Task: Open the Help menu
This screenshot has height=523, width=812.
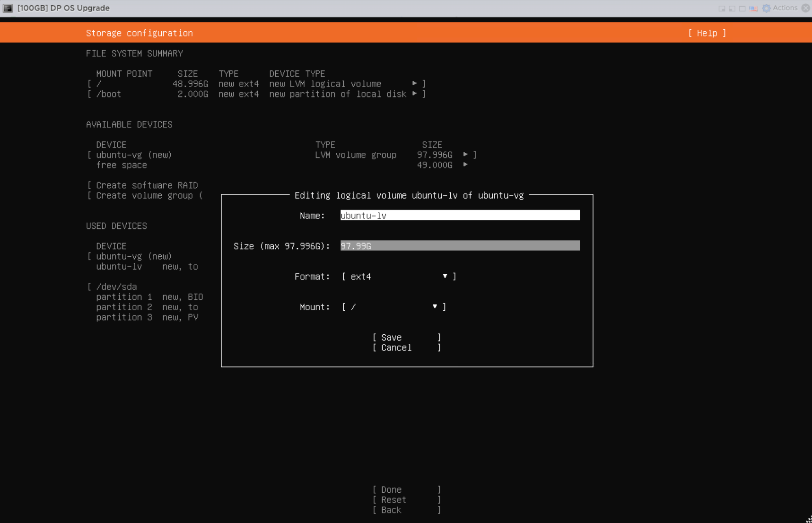Action: point(707,33)
